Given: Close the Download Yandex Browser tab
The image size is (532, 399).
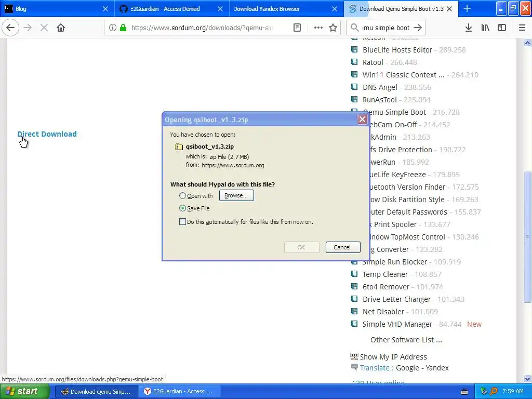Looking at the screenshot, I should click(x=335, y=9).
